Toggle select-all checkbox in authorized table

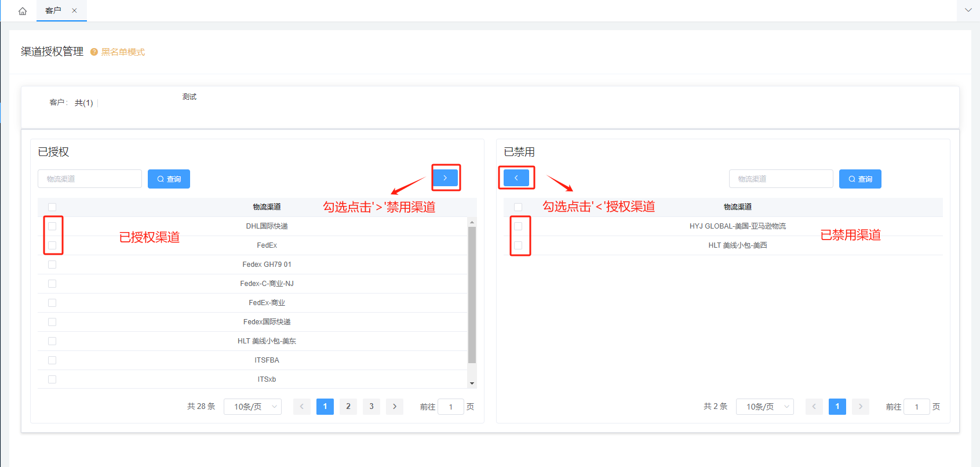[52, 207]
